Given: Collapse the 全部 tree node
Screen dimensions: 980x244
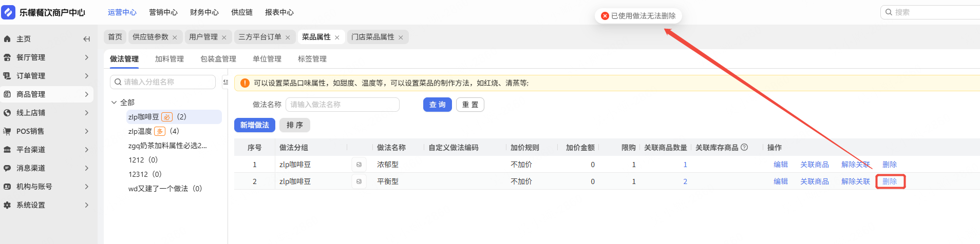Looking at the screenshot, I should (x=114, y=103).
